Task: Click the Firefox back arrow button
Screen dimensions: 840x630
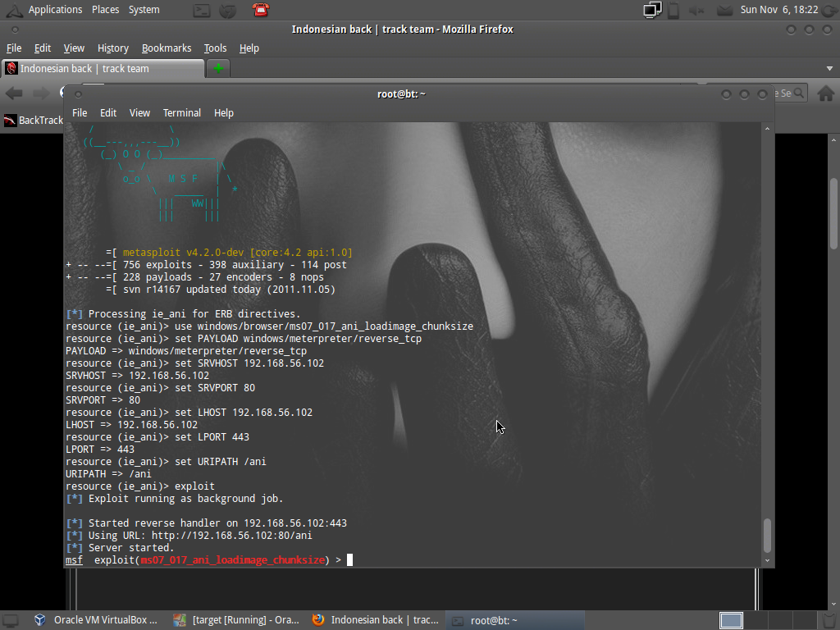Action: 15,94
